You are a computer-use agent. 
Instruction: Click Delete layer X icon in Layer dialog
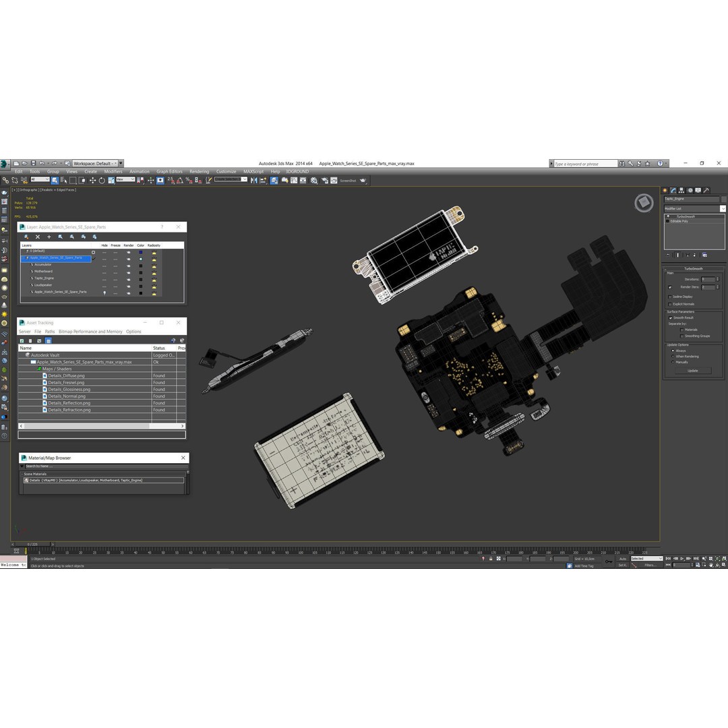click(x=38, y=237)
